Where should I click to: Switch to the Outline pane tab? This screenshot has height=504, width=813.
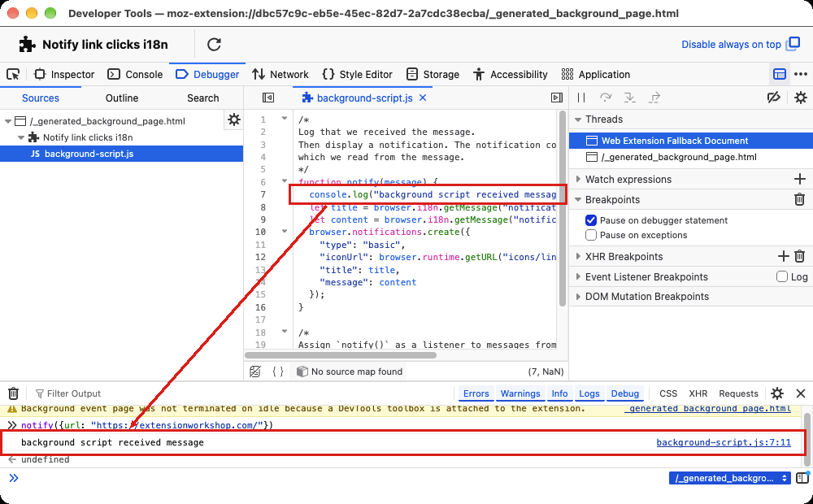pyautogui.click(x=122, y=98)
